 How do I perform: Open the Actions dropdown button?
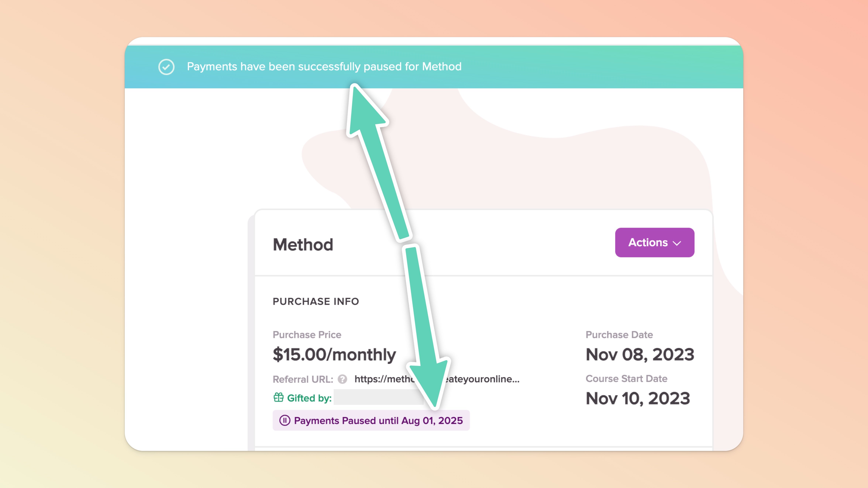pos(654,243)
